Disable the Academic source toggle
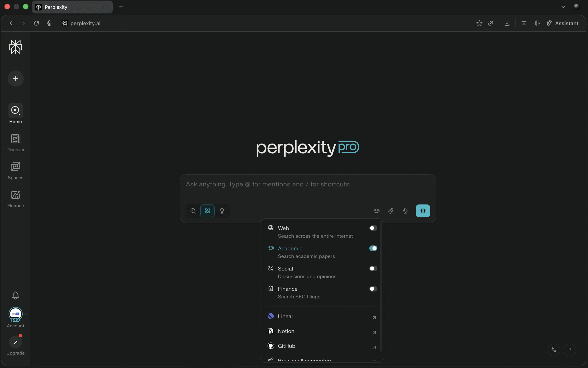Screen dimensions: 588x368 pos(373,248)
